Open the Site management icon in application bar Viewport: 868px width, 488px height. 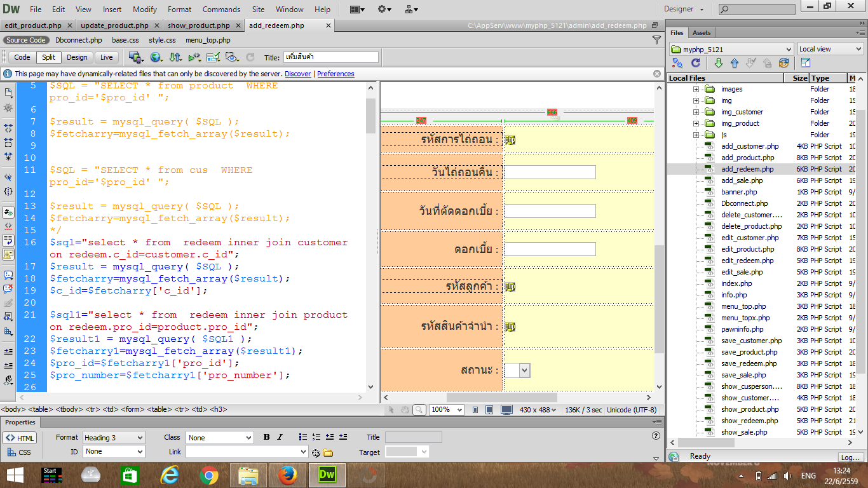[x=412, y=10]
